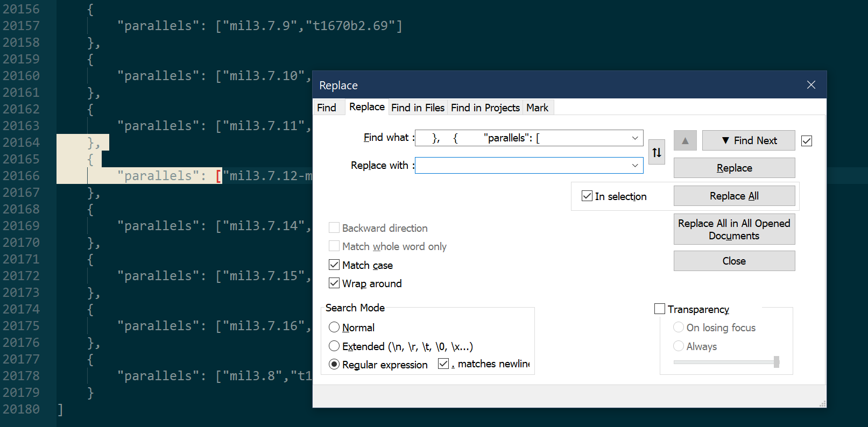868x427 pixels.
Task: Select Extended search mode radio button
Action: coord(334,346)
